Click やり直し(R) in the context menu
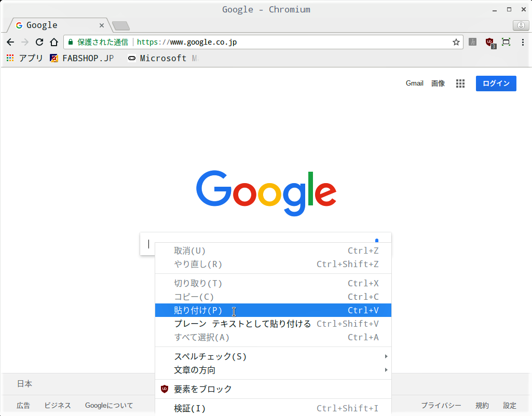Image resolution: width=532 pixels, height=416 pixels. point(273,264)
